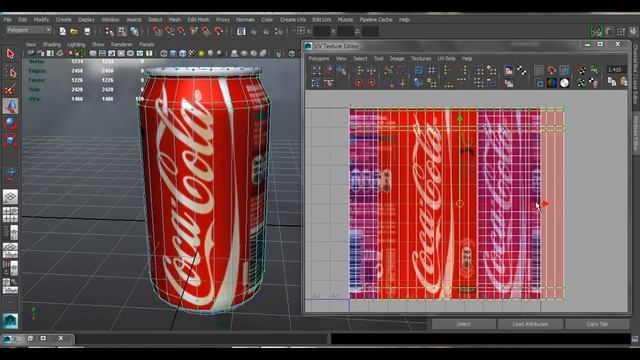The width and height of the screenshot is (640, 360).
Task: Select the arrow Select tool in toolbox
Action: pyautogui.click(x=10, y=53)
